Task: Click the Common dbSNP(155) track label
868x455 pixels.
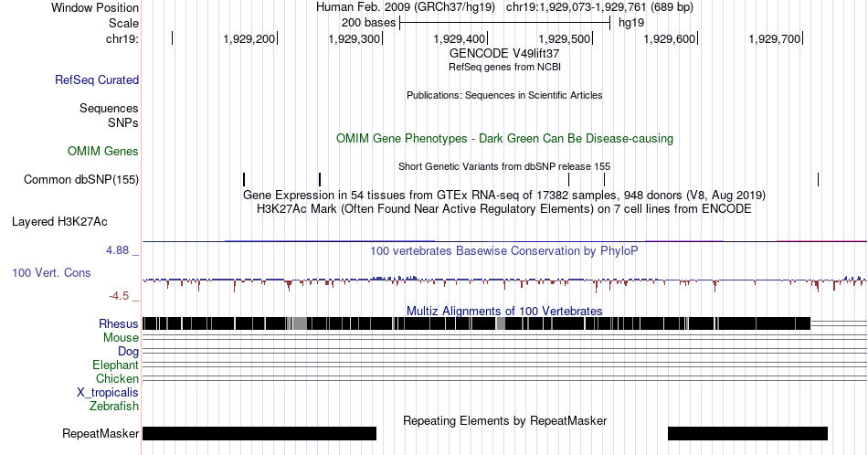Action: coord(81,179)
